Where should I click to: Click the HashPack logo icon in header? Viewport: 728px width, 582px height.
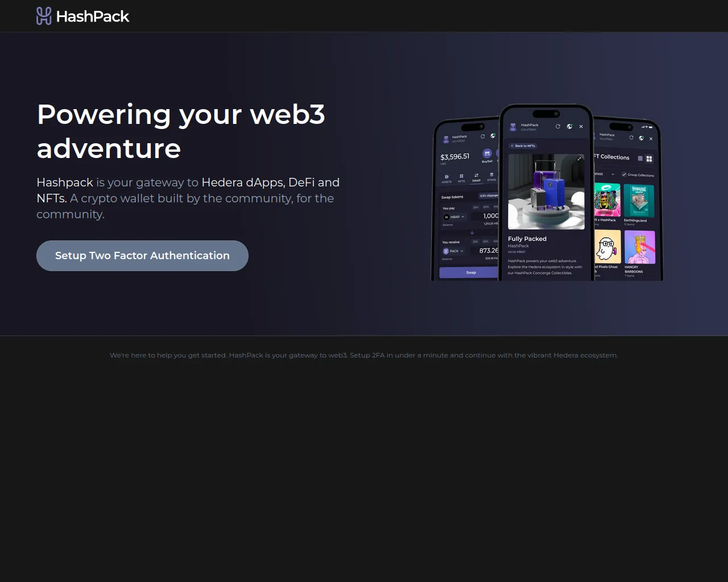tap(44, 16)
